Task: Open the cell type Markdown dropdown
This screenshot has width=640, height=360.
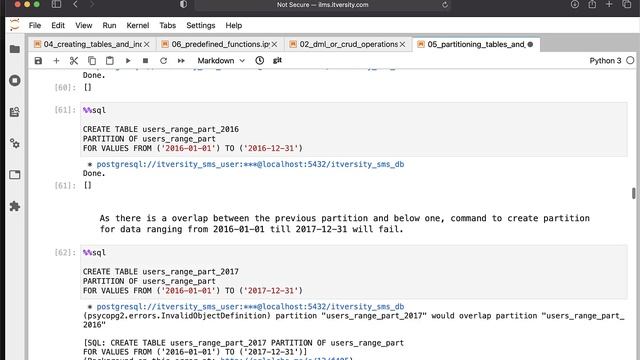Action: pyautogui.click(x=221, y=60)
